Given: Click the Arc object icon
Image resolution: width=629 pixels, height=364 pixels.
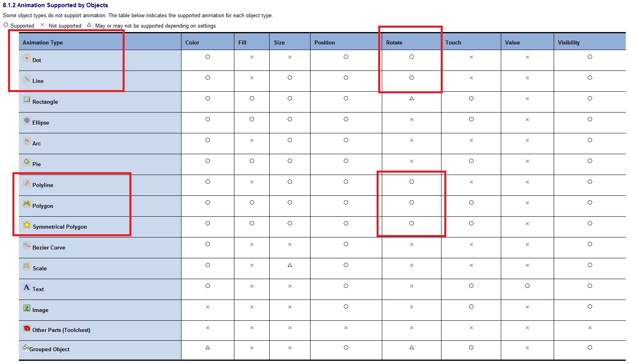Looking at the screenshot, I should click(x=26, y=141).
